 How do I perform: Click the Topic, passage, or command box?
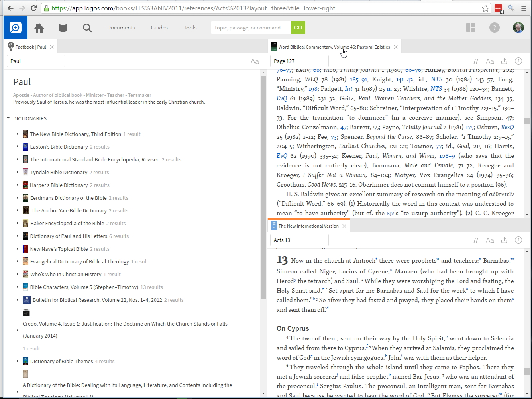[251, 28]
